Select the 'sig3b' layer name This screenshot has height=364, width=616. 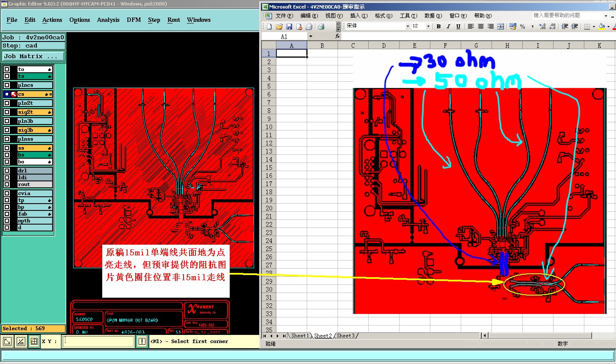(x=35, y=130)
